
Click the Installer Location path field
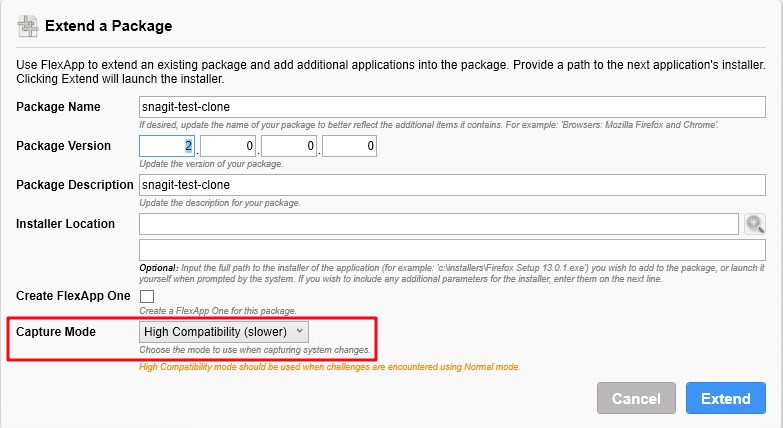click(438, 224)
